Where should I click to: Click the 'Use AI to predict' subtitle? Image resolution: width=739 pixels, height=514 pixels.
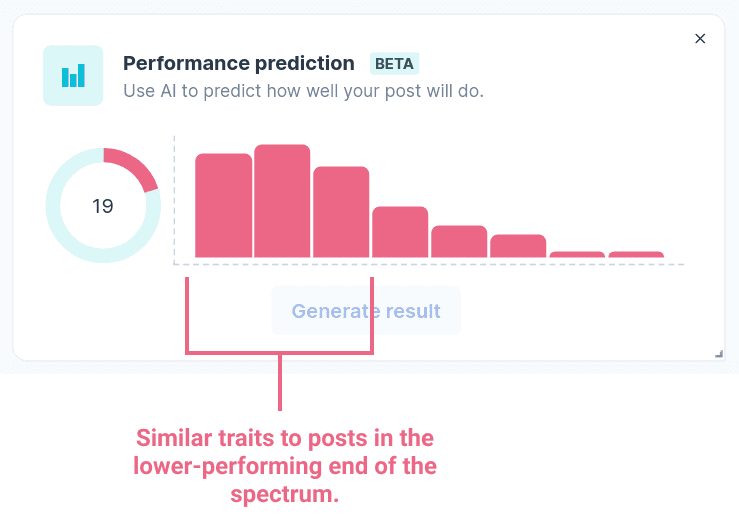(304, 91)
